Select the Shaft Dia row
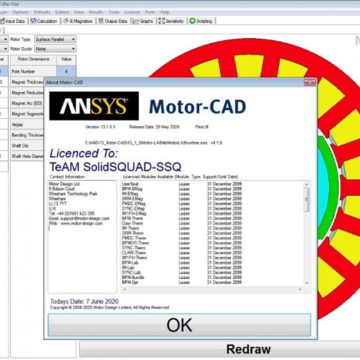360x360 pixels. point(27,146)
